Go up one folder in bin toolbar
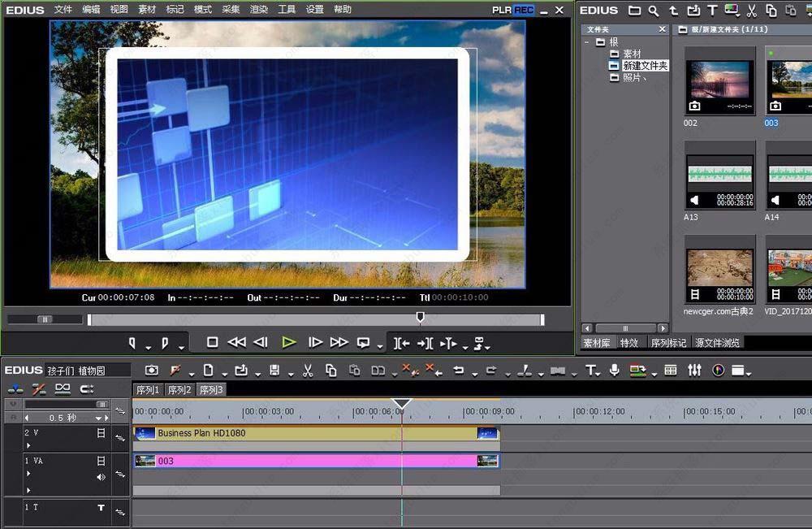This screenshot has width=812, height=529. point(673,10)
